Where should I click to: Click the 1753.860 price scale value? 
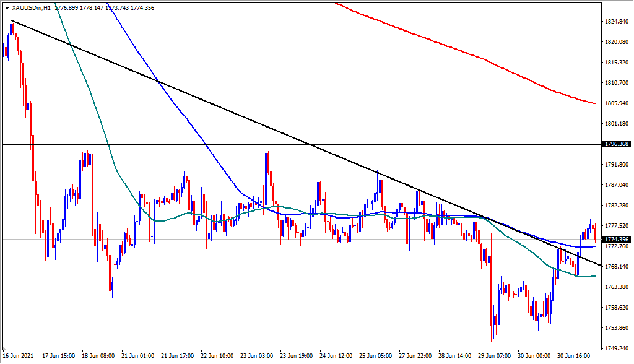(617, 327)
